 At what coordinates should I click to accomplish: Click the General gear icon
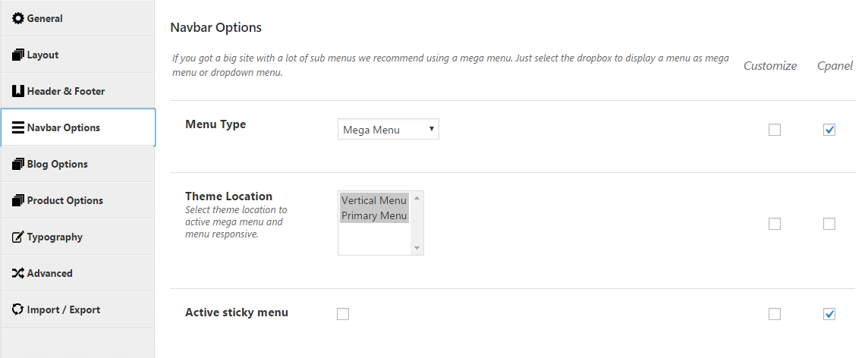point(18,18)
